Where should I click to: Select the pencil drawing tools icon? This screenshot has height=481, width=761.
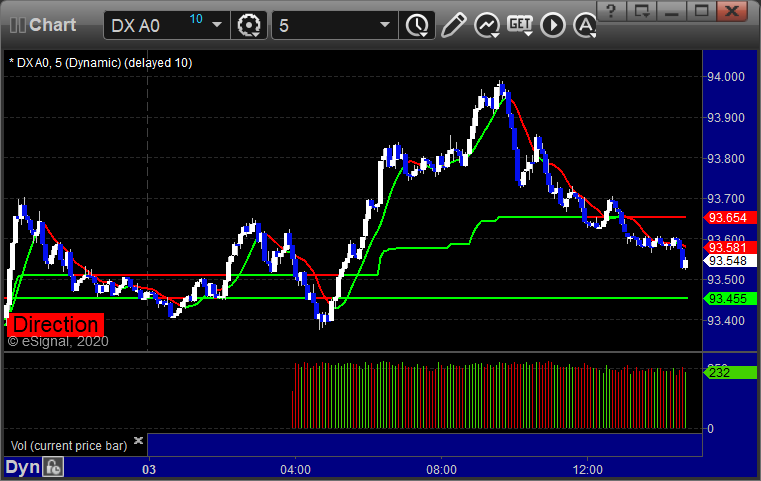pos(453,25)
